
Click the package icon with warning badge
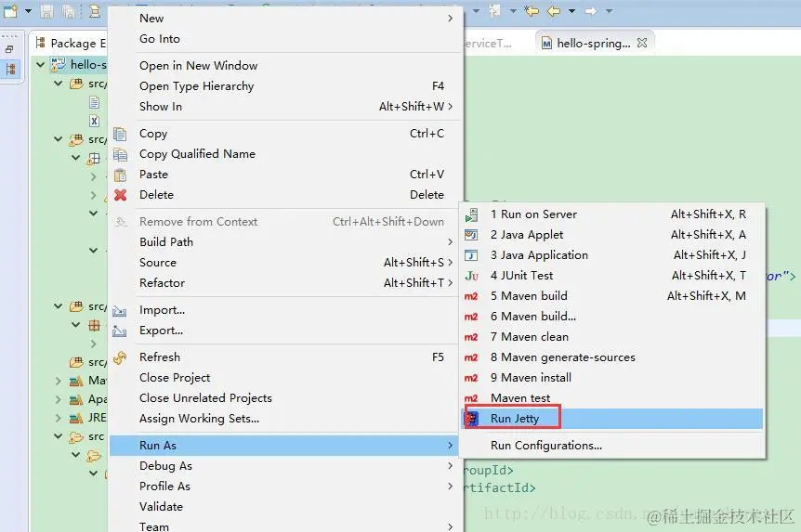(x=94, y=158)
